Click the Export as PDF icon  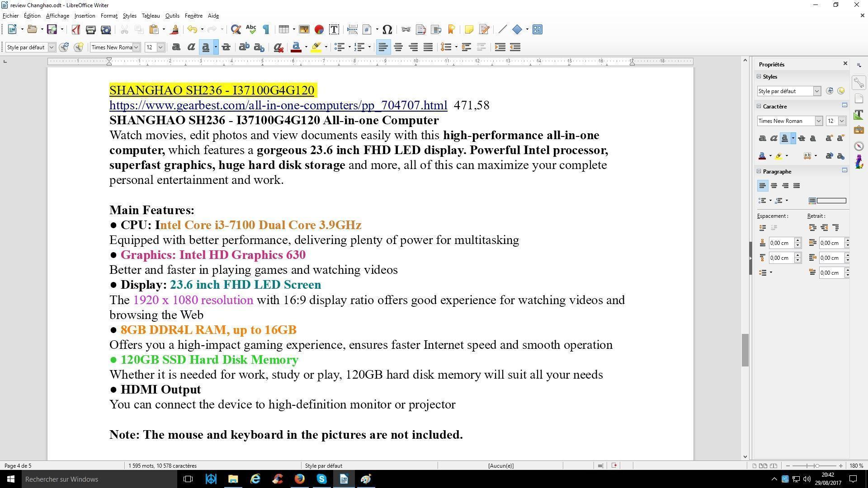(x=75, y=30)
